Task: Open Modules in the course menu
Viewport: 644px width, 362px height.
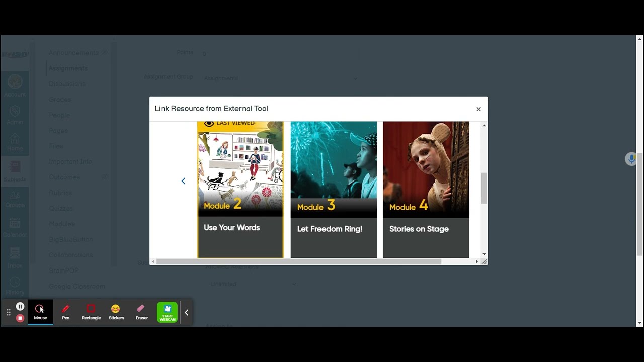Action: pyautogui.click(x=62, y=224)
